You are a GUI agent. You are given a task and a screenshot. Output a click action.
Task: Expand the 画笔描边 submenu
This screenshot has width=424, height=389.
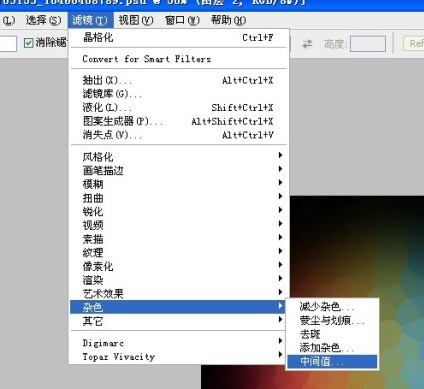pyautogui.click(x=178, y=170)
